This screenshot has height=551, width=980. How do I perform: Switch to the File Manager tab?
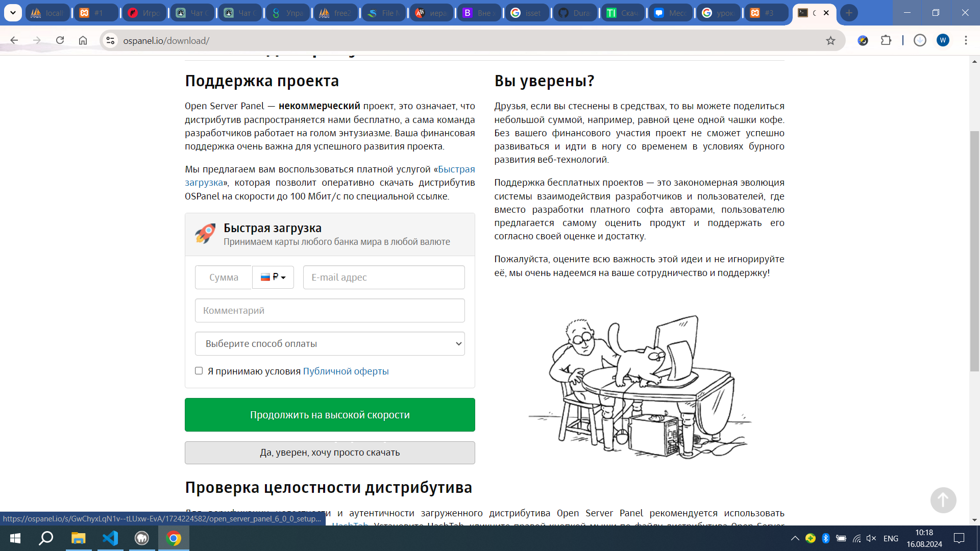(383, 13)
